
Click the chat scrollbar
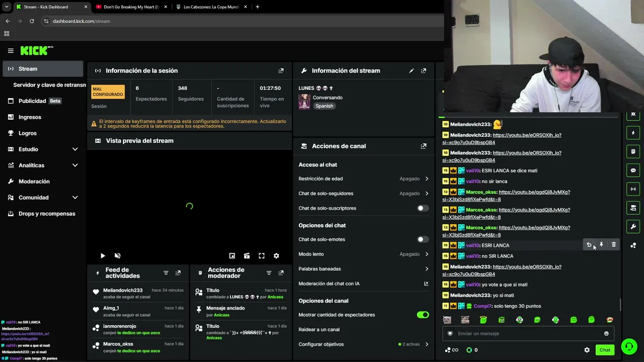[620, 305]
